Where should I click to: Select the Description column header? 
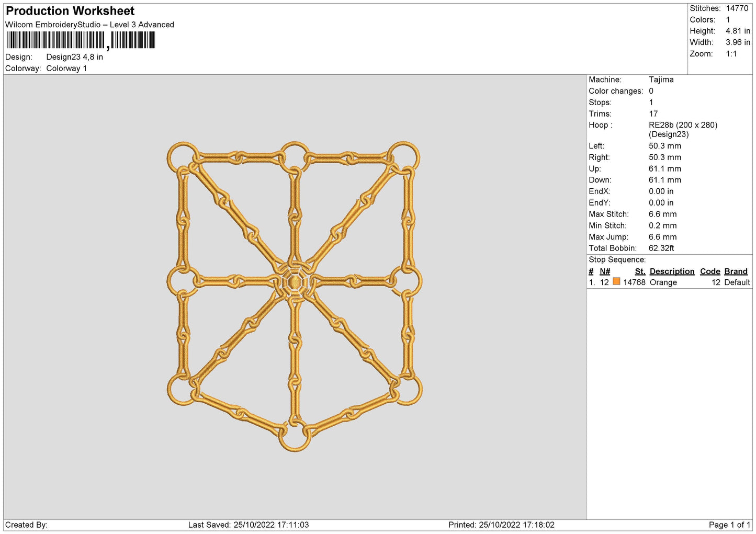pos(672,271)
